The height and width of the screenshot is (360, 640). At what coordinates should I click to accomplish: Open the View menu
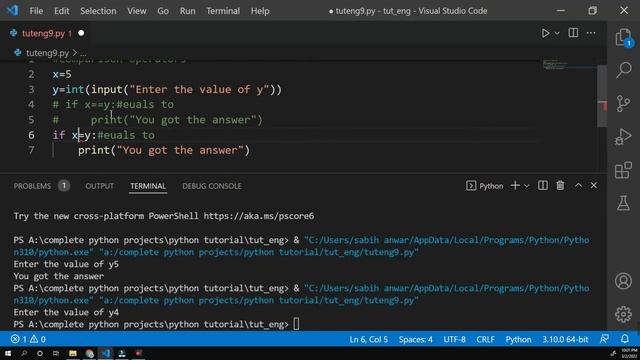pyautogui.click(x=137, y=11)
